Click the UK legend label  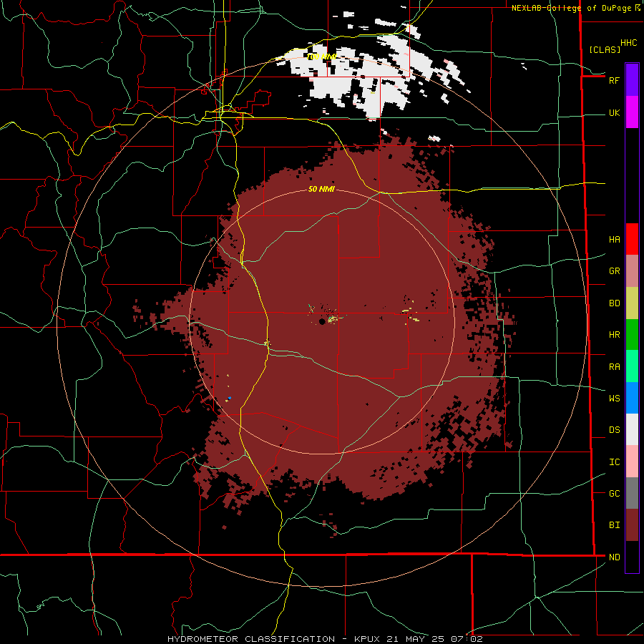[x=614, y=113]
